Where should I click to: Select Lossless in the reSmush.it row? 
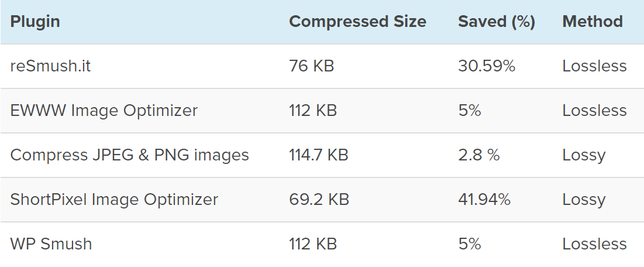(x=594, y=66)
